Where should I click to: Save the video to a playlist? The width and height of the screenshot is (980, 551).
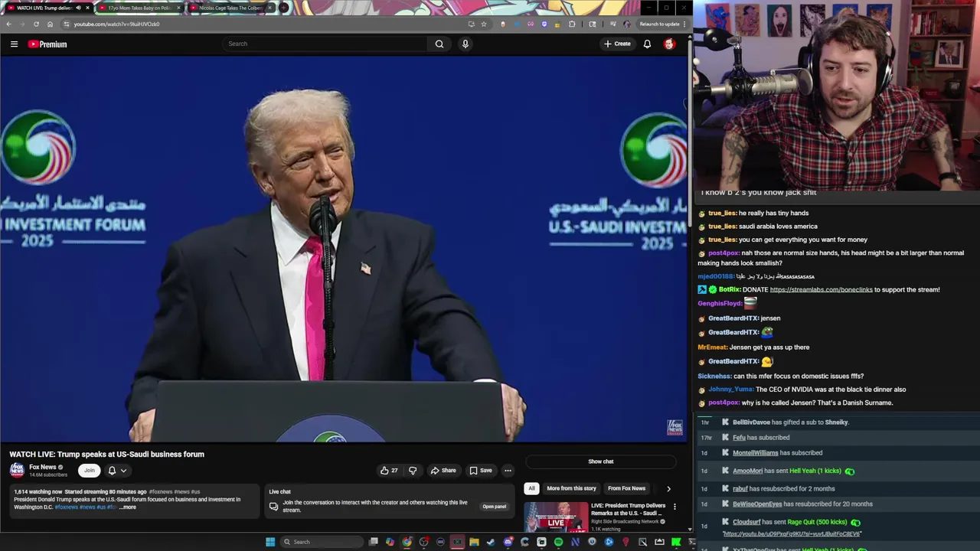[x=481, y=471]
